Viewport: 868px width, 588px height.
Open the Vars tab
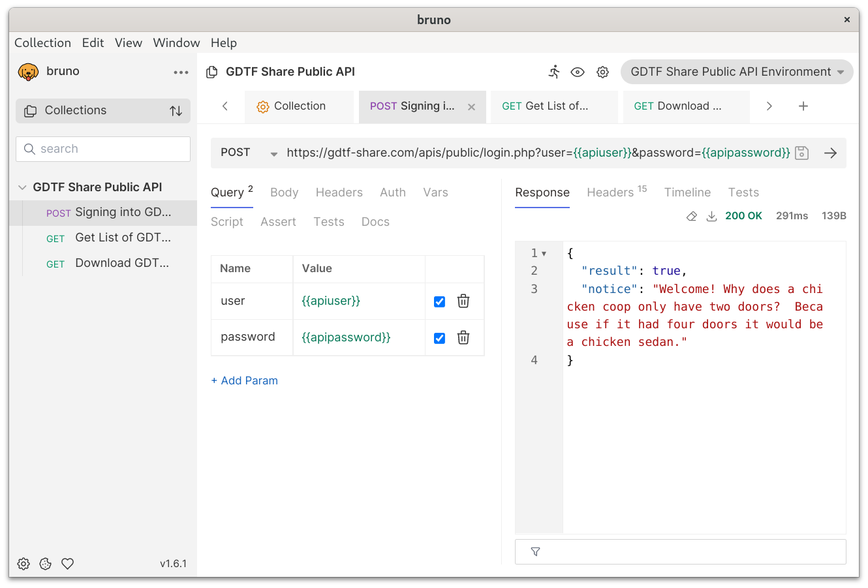click(435, 193)
